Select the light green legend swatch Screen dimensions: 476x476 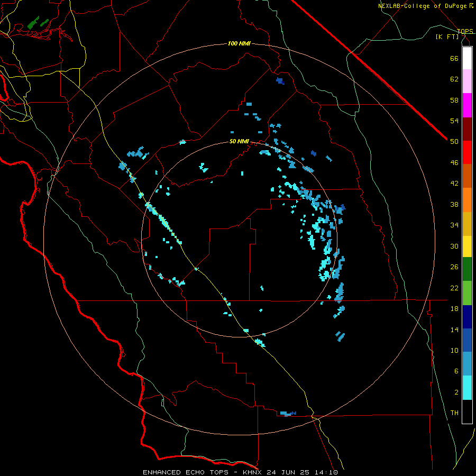click(467, 293)
